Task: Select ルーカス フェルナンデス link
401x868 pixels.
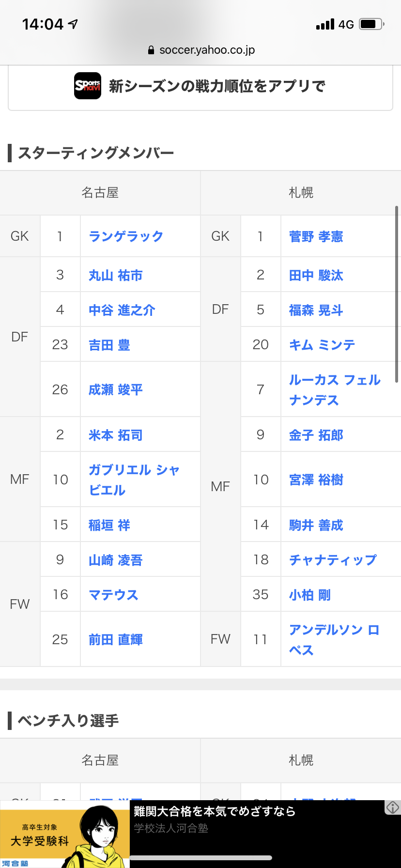Action: click(x=335, y=389)
